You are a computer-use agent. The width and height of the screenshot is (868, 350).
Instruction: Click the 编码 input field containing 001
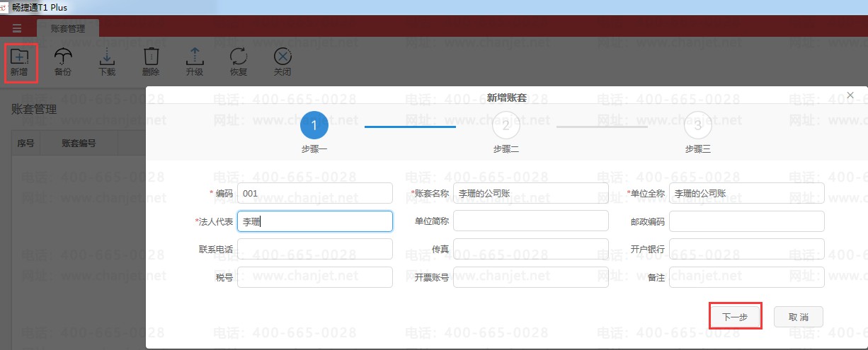point(315,193)
